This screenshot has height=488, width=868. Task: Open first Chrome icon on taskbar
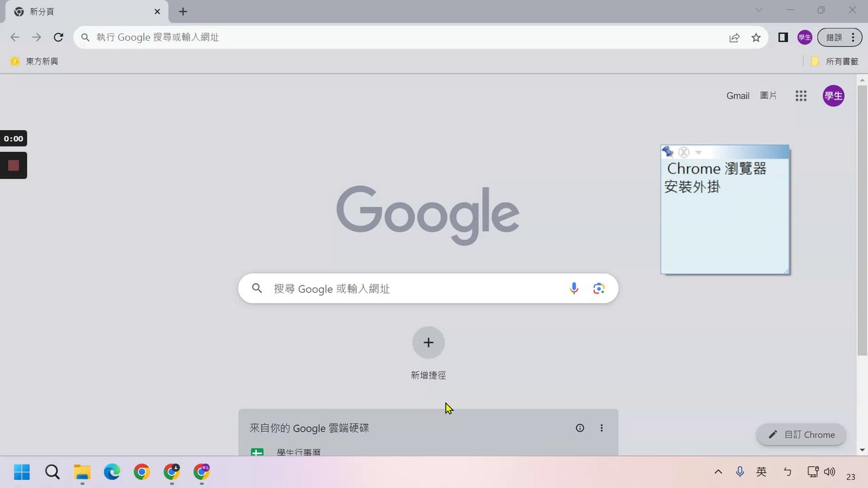(x=142, y=472)
